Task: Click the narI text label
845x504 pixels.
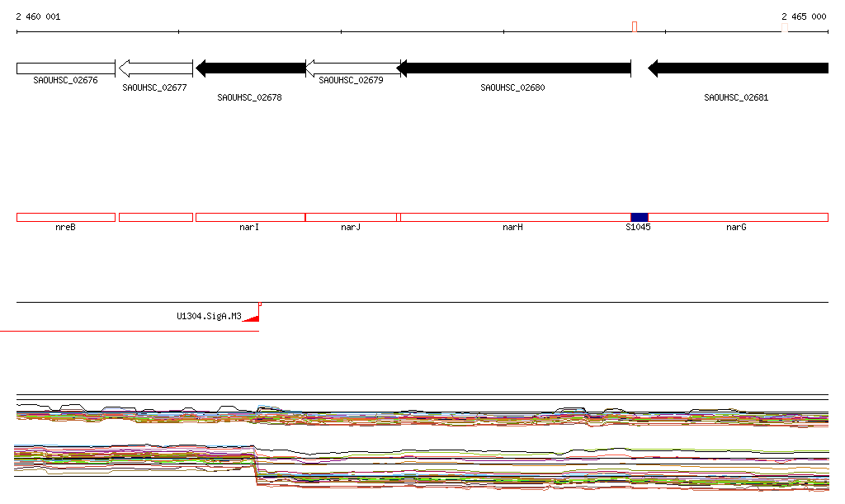Action: 249,227
